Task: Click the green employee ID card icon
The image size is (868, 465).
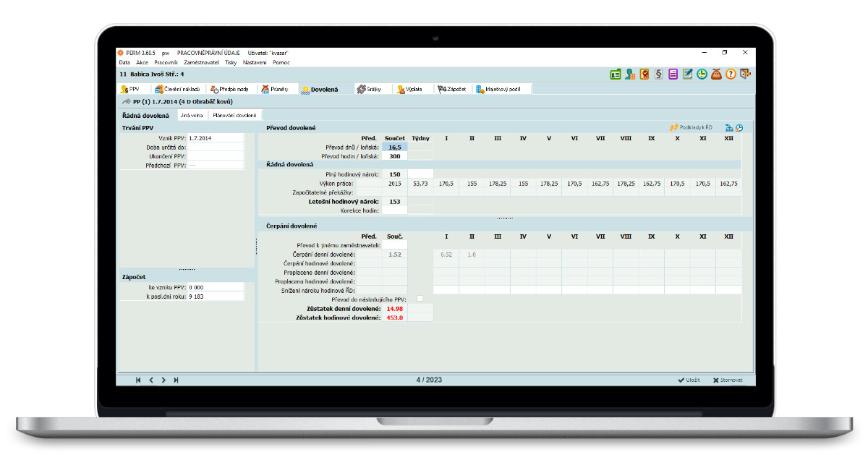Action: 615,74
